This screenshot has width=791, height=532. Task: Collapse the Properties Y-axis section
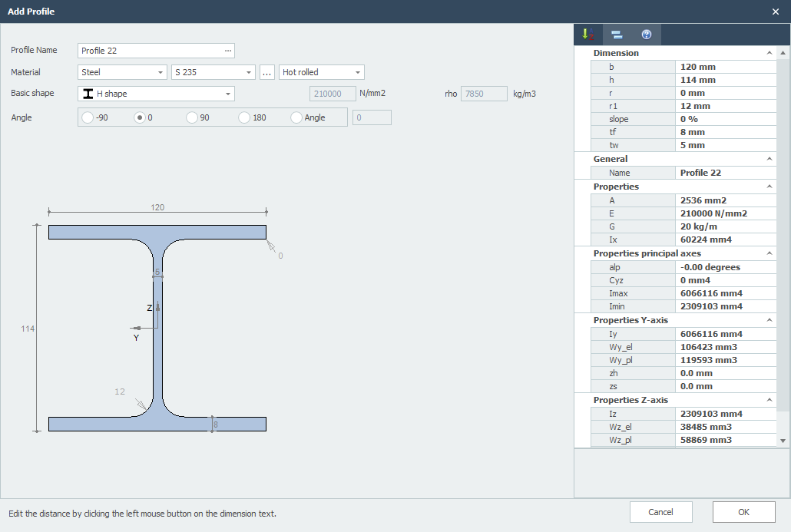769,320
